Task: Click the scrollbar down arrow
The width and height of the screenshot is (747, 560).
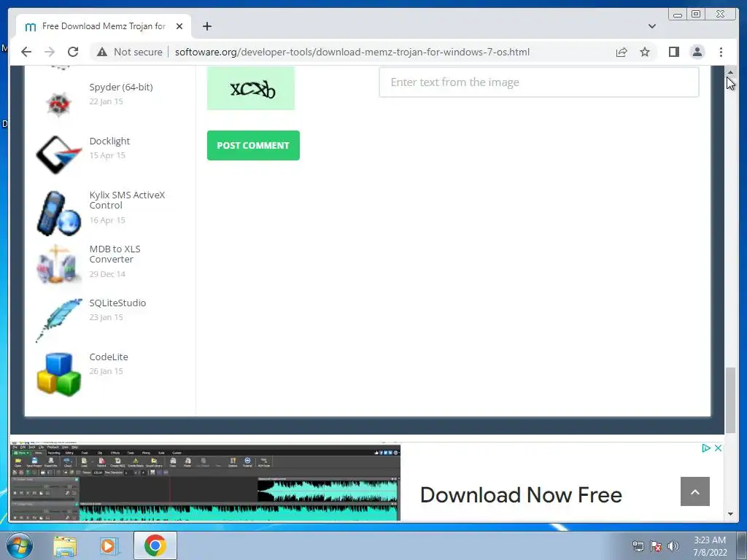Action: pyautogui.click(x=730, y=514)
